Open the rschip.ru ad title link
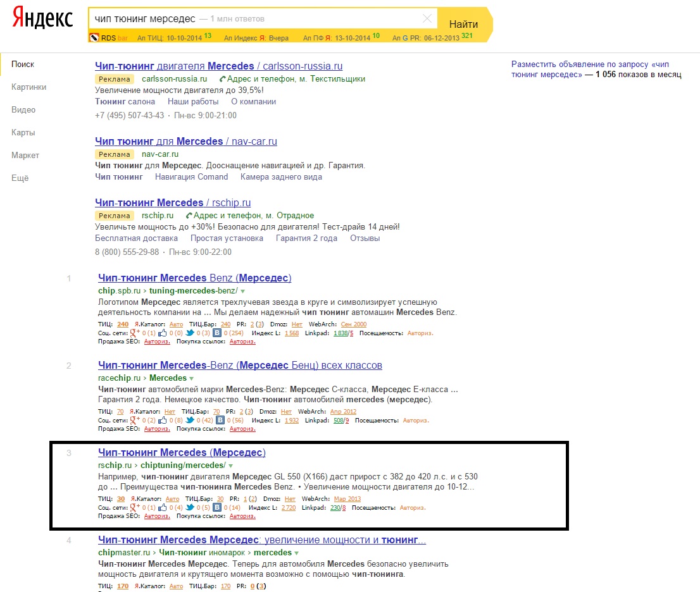 click(173, 202)
